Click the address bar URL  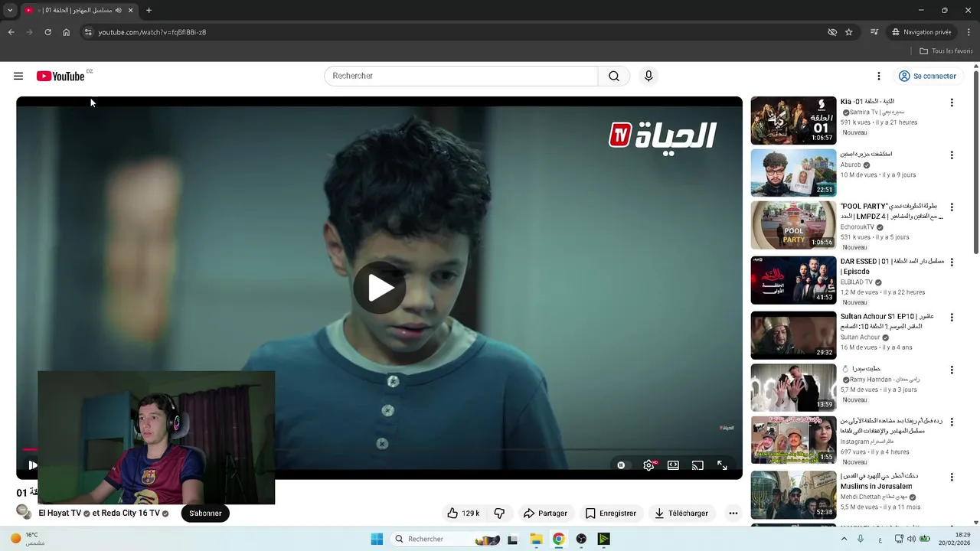pos(152,32)
